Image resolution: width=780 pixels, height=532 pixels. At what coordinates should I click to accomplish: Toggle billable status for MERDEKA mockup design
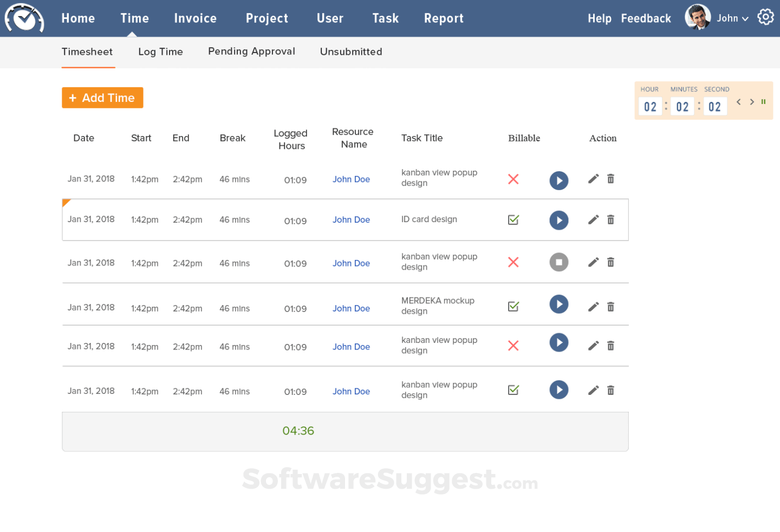pos(513,307)
